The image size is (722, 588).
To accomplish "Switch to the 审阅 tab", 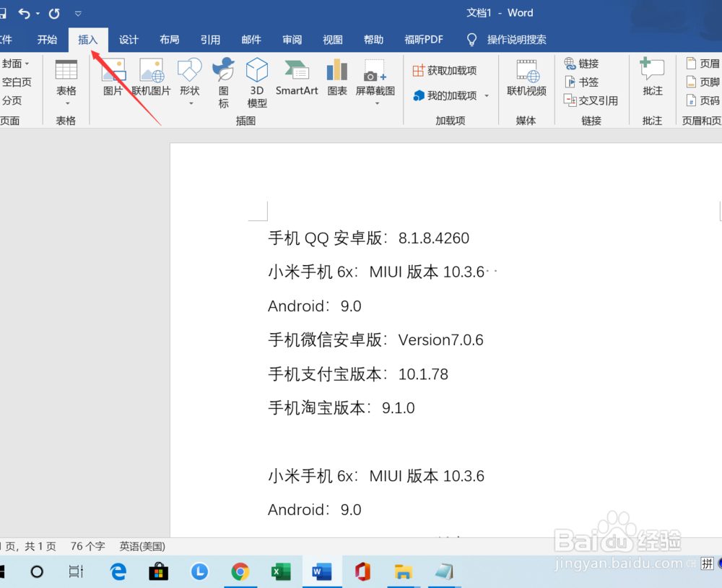I will pyautogui.click(x=292, y=40).
